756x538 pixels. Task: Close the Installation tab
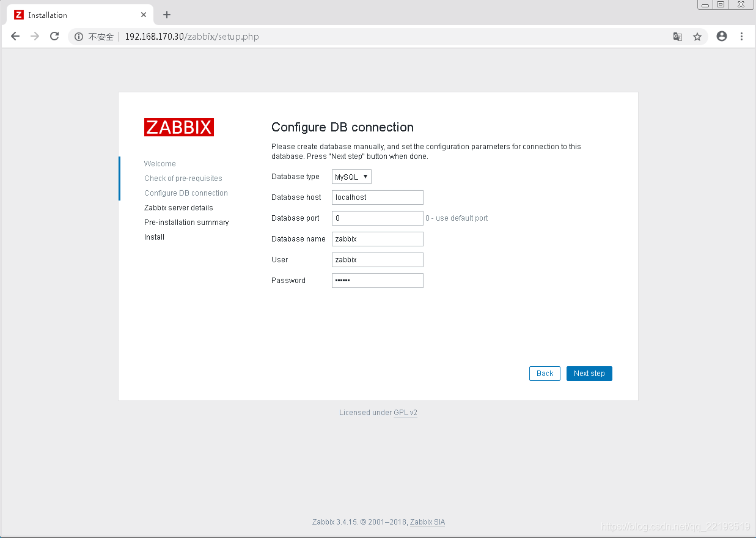(144, 15)
